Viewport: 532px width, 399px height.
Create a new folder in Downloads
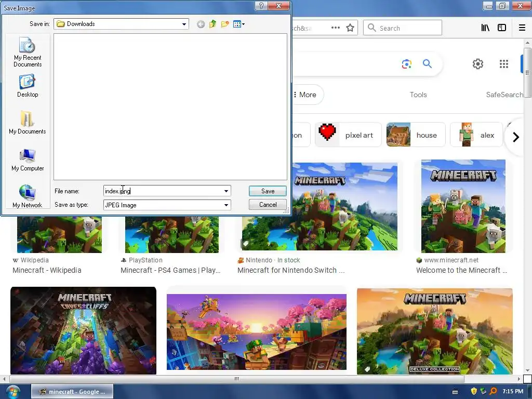[224, 24]
